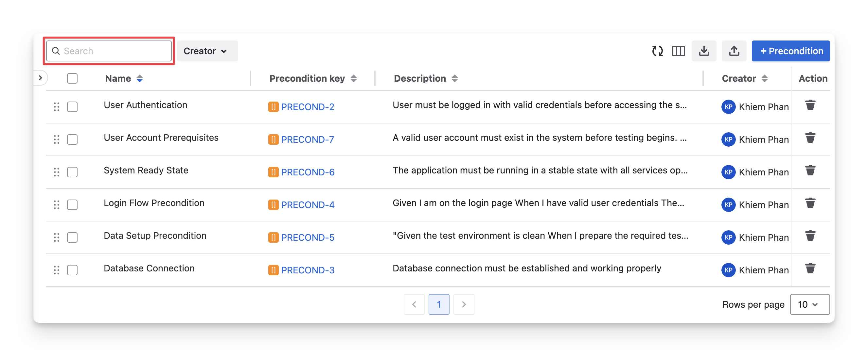Viewport: 868px width, 356px height.
Task: Delete the System Ready State row
Action: [x=810, y=170]
